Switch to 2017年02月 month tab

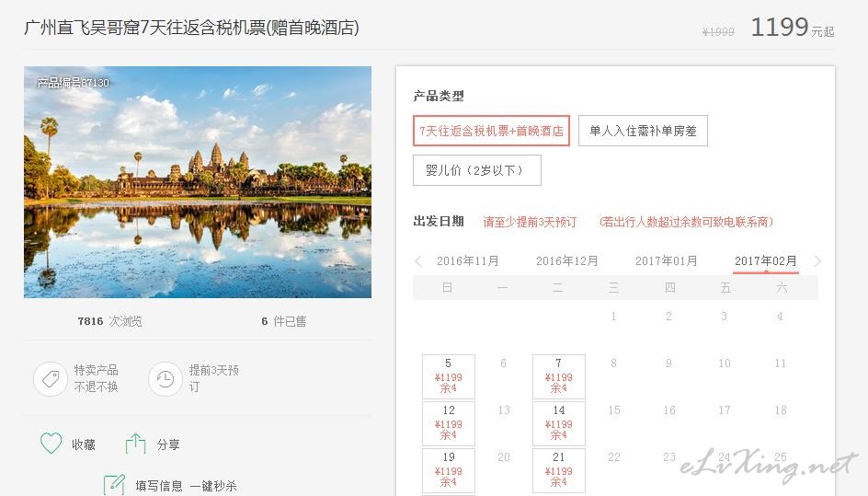pyautogui.click(x=766, y=261)
